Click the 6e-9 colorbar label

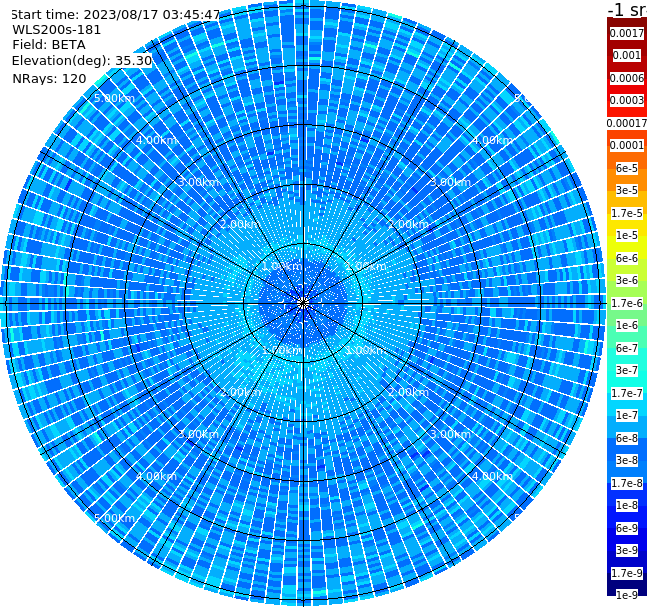627,528
